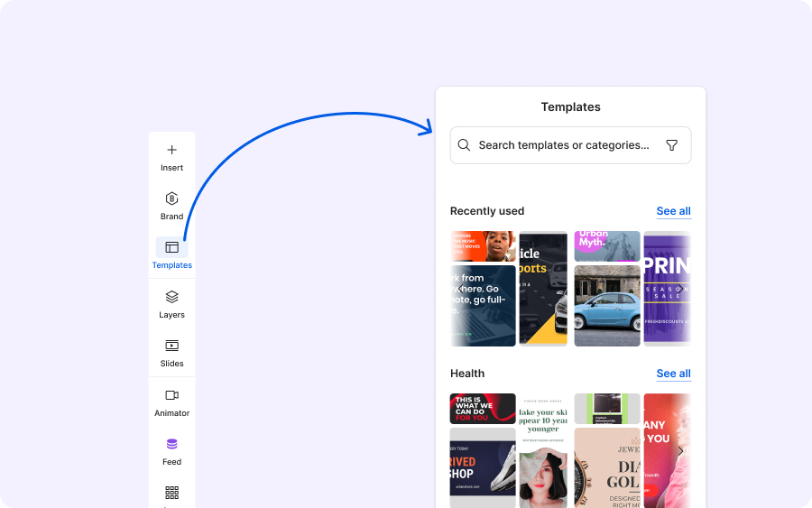
Task: Select the Templates sidebar icon
Action: pos(172,247)
